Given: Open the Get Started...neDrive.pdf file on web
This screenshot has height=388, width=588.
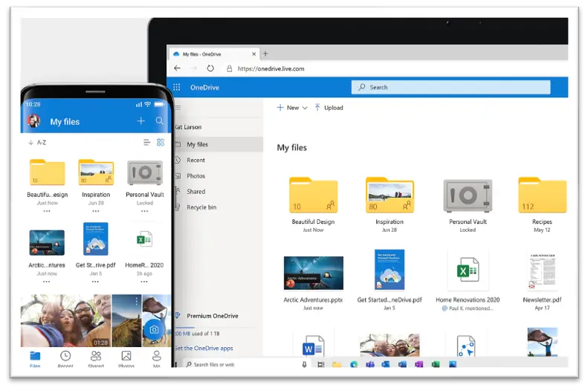Looking at the screenshot, I should pyautogui.click(x=390, y=270).
